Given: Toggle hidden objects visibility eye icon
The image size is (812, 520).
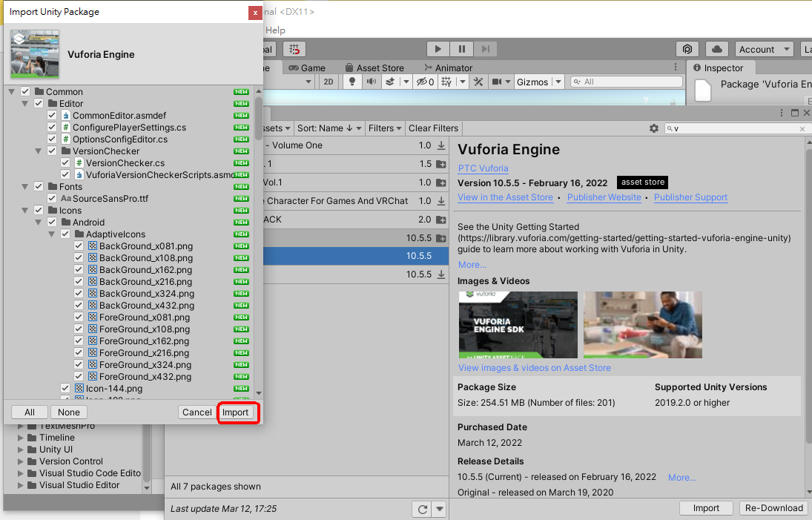Looking at the screenshot, I should (x=425, y=82).
